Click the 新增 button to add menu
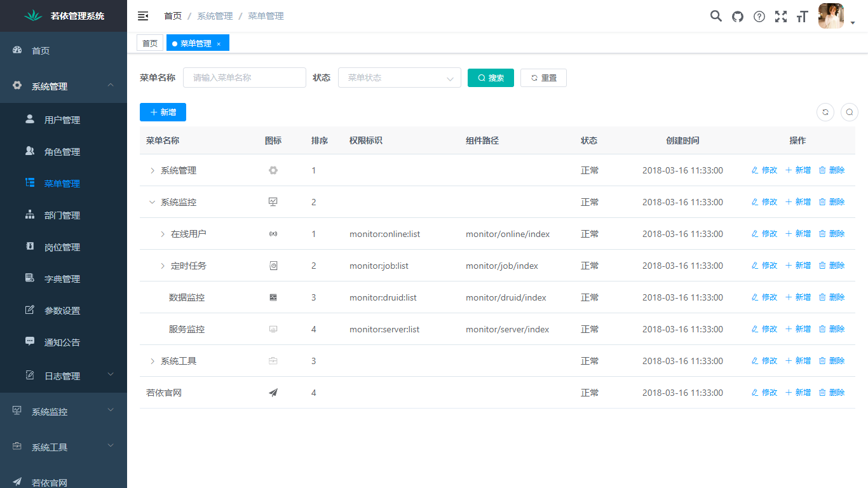Image resolution: width=868 pixels, height=488 pixels. [x=163, y=112]
